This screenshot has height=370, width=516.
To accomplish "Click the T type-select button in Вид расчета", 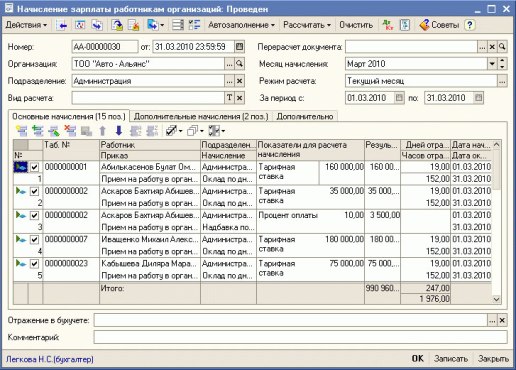I will tap(229, 98).
